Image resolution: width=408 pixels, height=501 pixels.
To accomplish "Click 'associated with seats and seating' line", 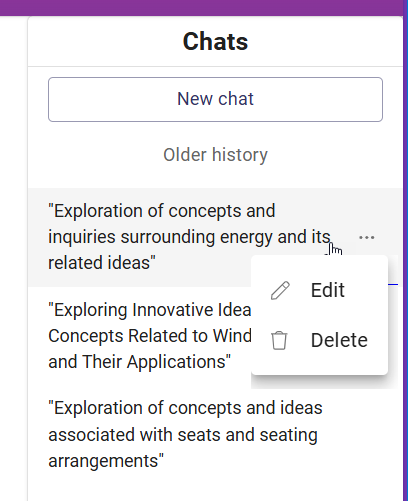I will pyautogui.click(x=183, y=435).
